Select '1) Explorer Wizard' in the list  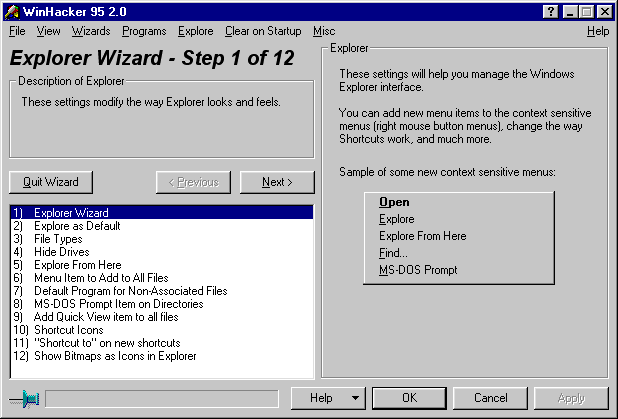pyautogui.click(x=162, y=213)
